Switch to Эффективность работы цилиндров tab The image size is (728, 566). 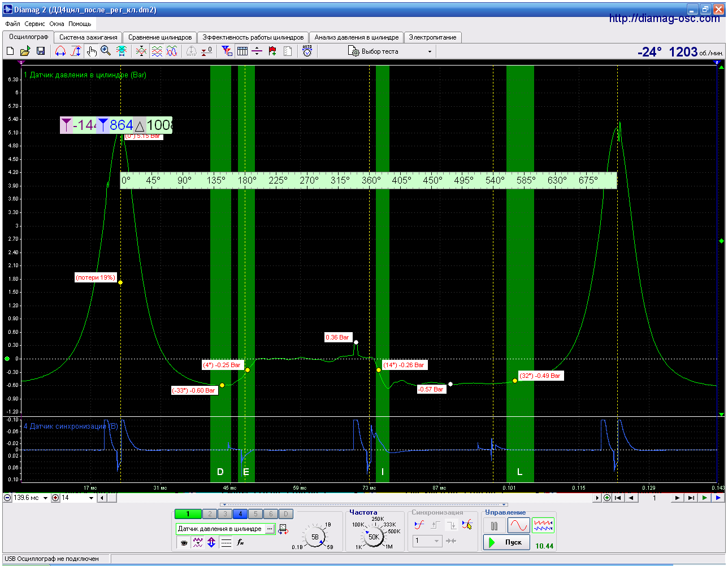coord(253,37)
